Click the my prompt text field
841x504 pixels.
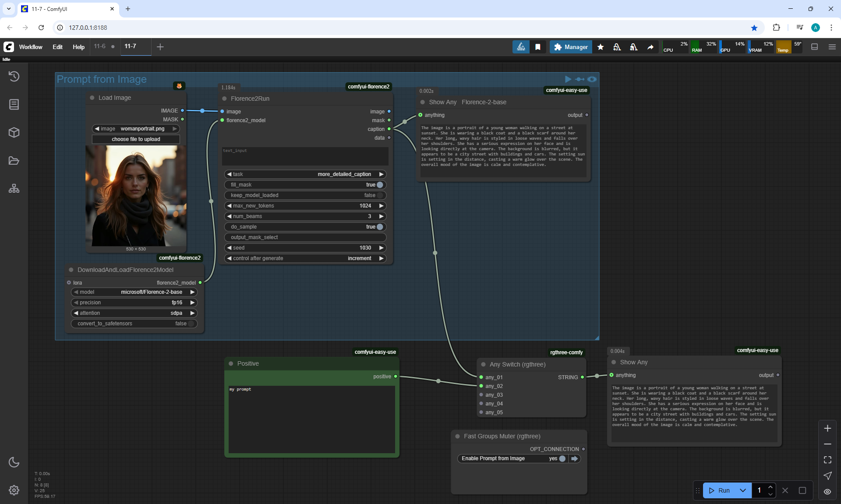[311, 418]
